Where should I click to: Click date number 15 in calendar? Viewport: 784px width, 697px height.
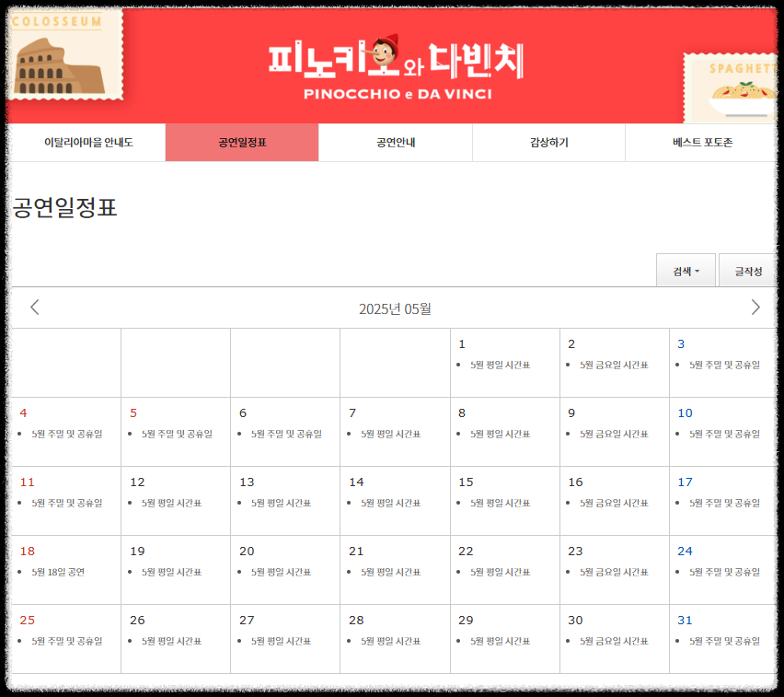(x=466, y=482)
